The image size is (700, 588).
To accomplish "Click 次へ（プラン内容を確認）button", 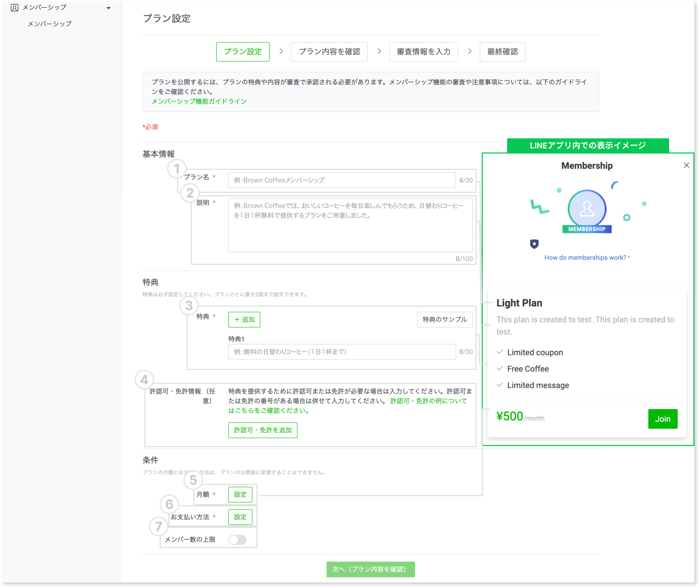I will [x=370, y=569].
